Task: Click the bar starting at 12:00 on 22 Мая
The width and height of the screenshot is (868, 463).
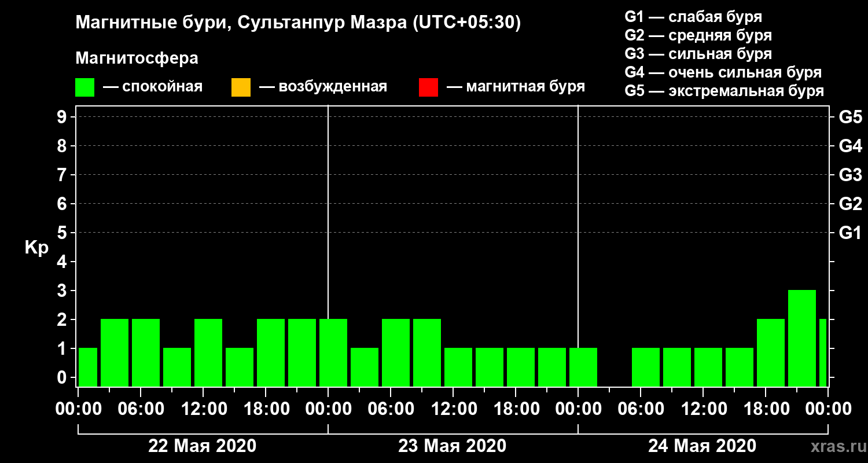Action: (208, 352)
